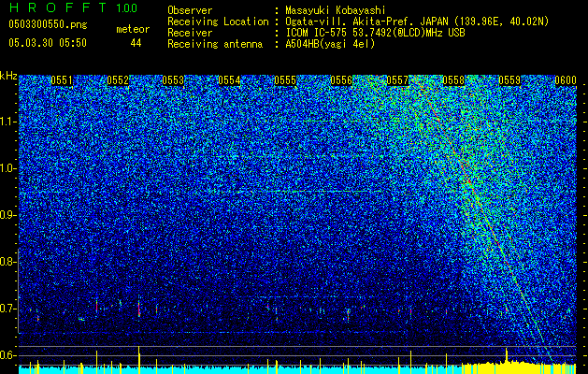Click the 0557 time marker

[x=397, y=80]
